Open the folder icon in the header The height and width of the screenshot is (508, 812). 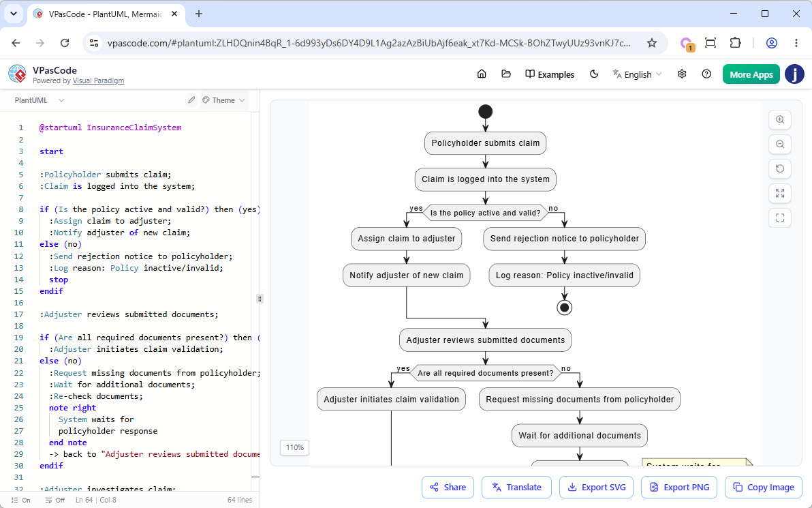pos(506,74)
